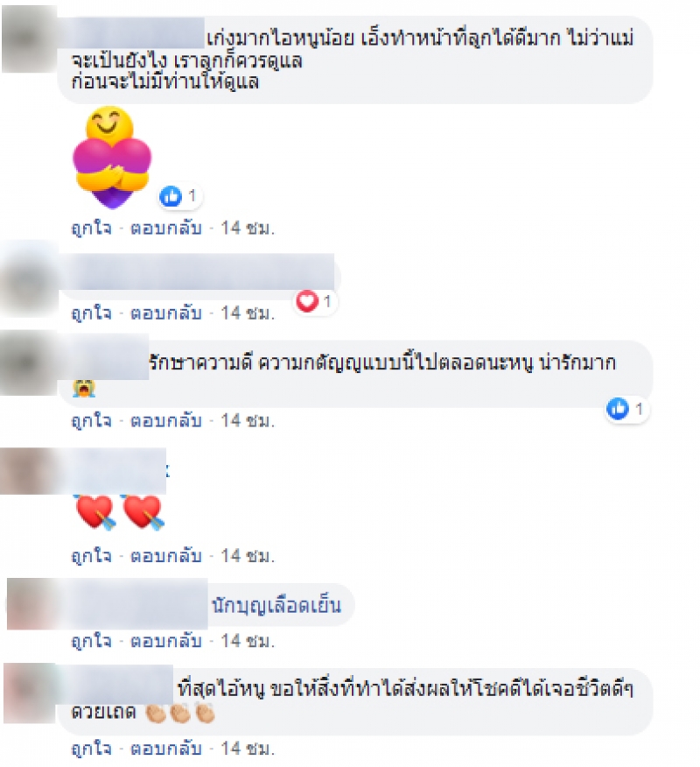
Task: Like the first comment via ถูกใจ
Action: [91, 228]
